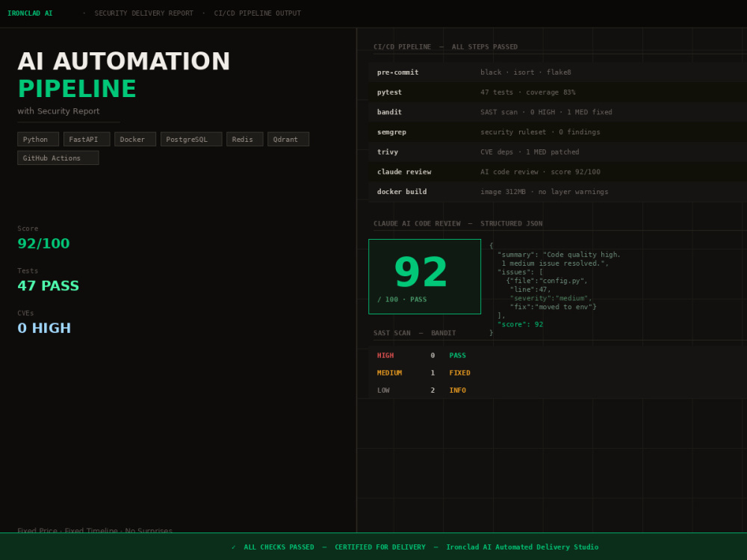The height and width of the screenshot is (560, 747).
Task: Click 'security ruleset · 0 findings' detail
Action: pyautogui.click(x=540, y=132)
